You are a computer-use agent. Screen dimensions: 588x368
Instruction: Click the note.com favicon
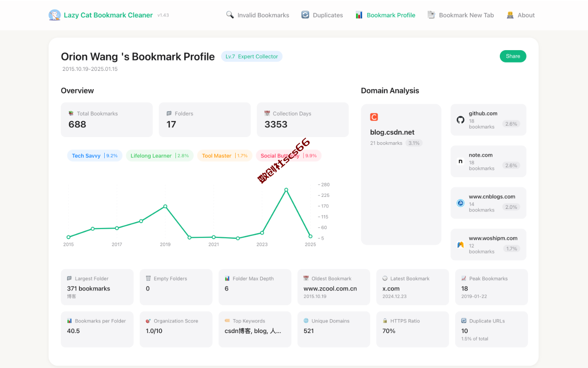[460, 161]
